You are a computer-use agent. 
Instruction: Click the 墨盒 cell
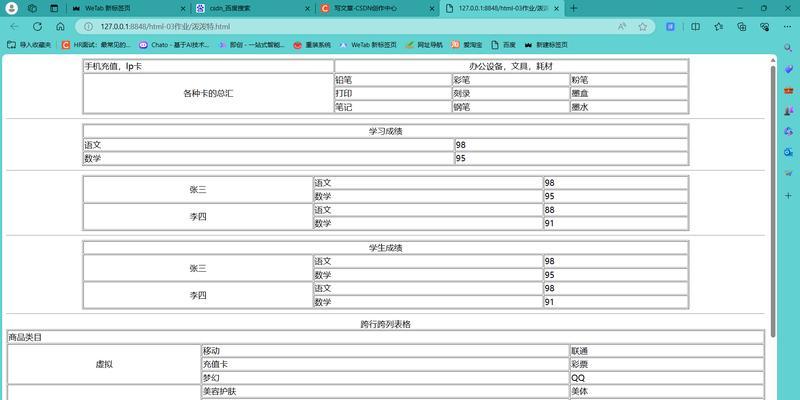[x=629, y=93]
